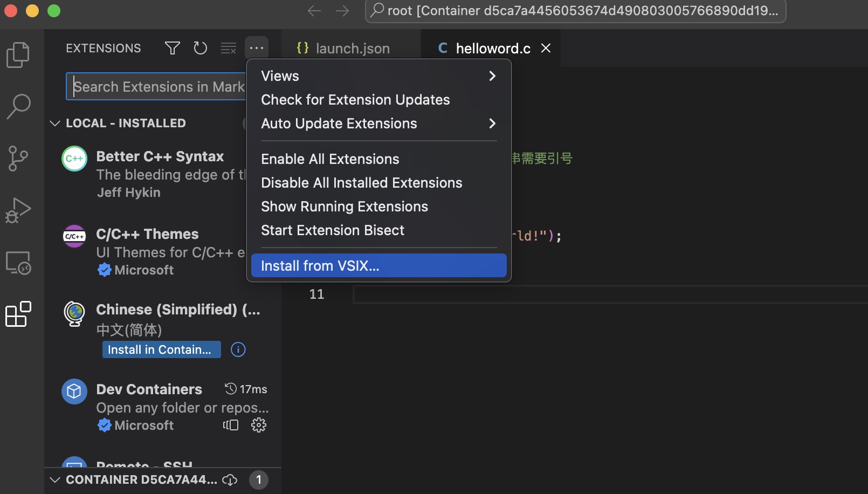
Task: Open the Explorer view in activity bar
Action: click(18, 54)
